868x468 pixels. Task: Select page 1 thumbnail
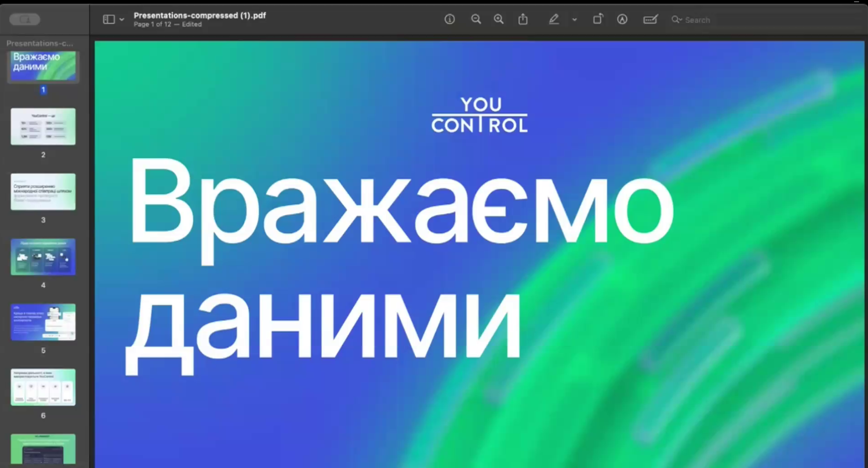(x=43, y=66)
